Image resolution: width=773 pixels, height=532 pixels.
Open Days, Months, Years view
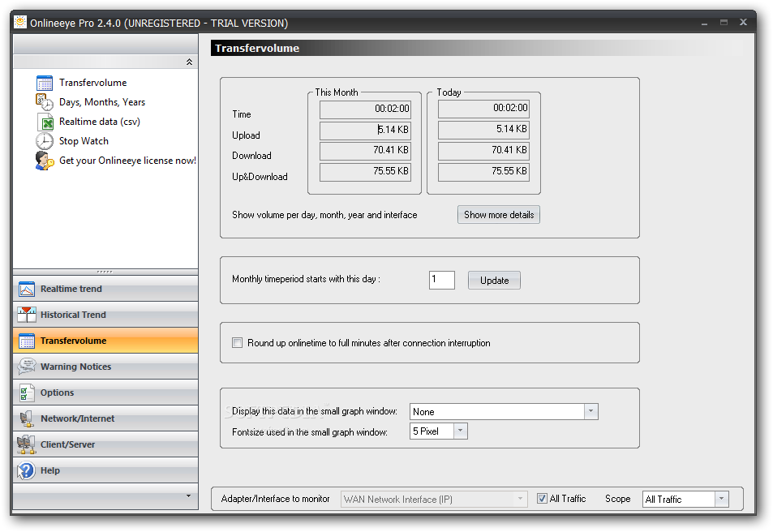pyautogui.click(x=102, y=102)
